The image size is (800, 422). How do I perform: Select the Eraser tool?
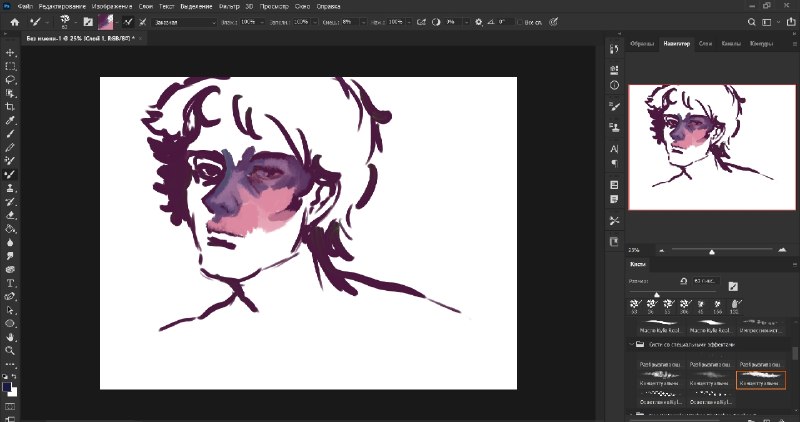[10, 215]
